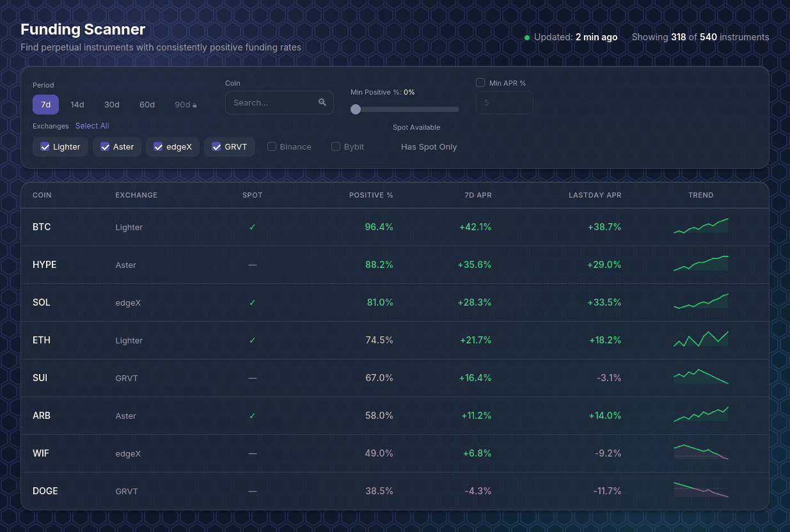This screenshot has height=532, width=790.
Task: Click the GRVT exchange in SUI row
Action: point(126,378)
